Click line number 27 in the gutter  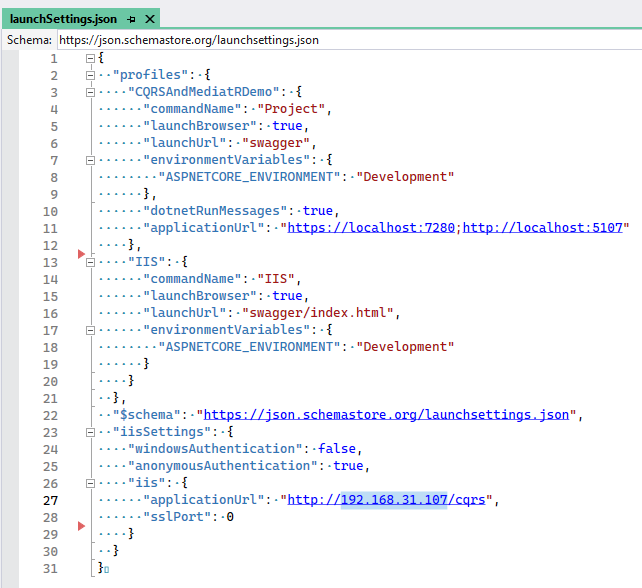(x=50, y=500)
